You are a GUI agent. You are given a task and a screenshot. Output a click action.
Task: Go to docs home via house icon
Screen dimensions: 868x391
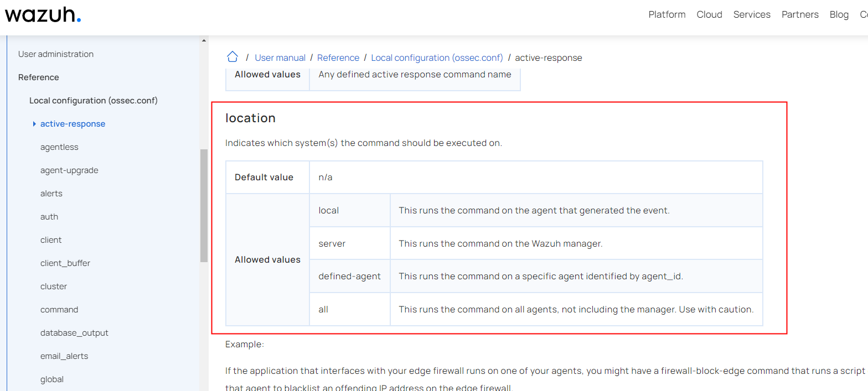pyautogui.click(x=232, y=57)
